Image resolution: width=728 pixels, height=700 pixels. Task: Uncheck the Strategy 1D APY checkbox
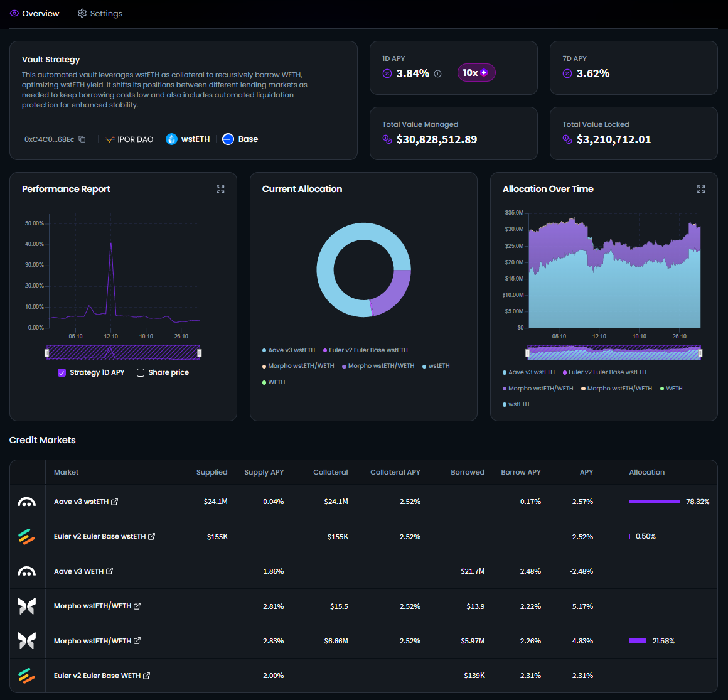(62, 372)
